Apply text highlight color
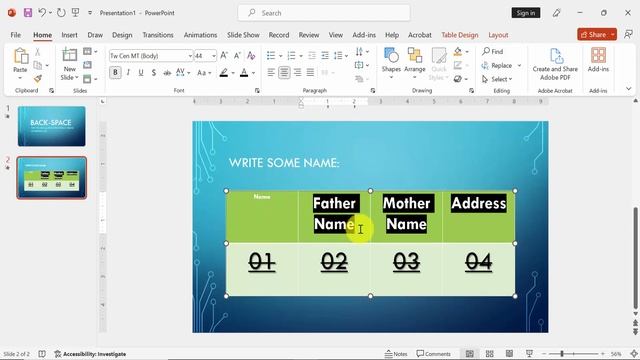Screen dimensions: 640x360 223,73
